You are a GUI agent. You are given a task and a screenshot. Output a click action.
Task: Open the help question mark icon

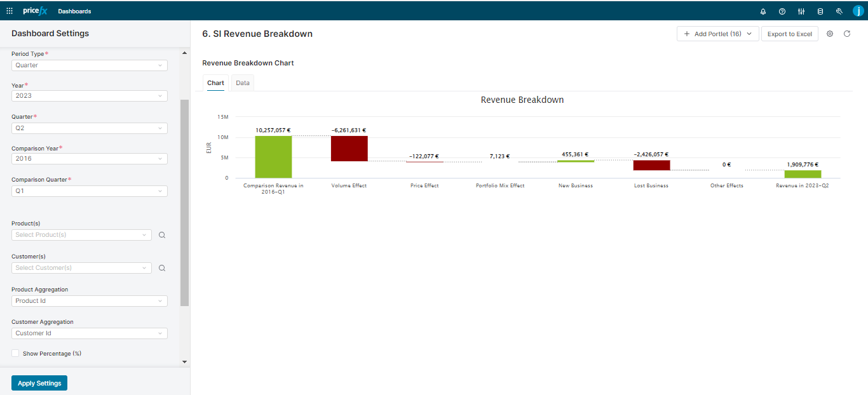(x=782, y=11)
